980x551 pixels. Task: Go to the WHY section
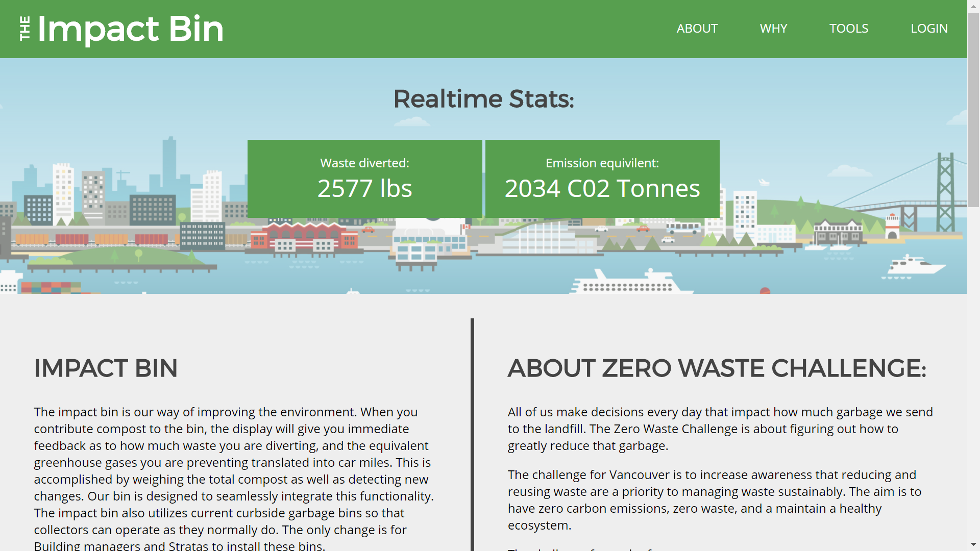coord(773,29)
